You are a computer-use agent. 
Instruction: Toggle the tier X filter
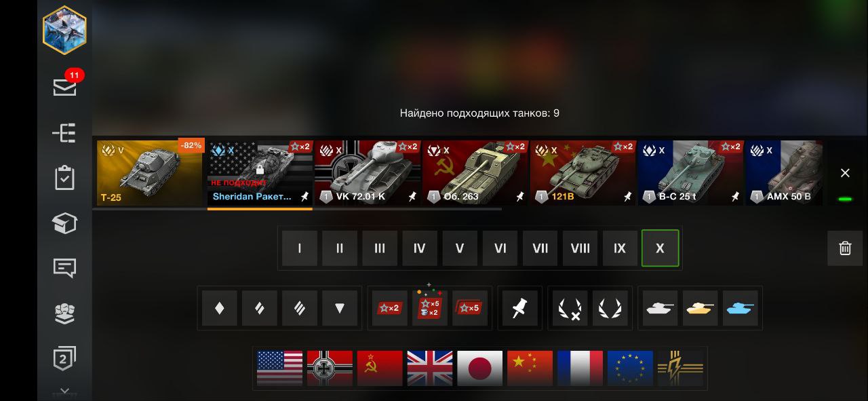point(660,248)
